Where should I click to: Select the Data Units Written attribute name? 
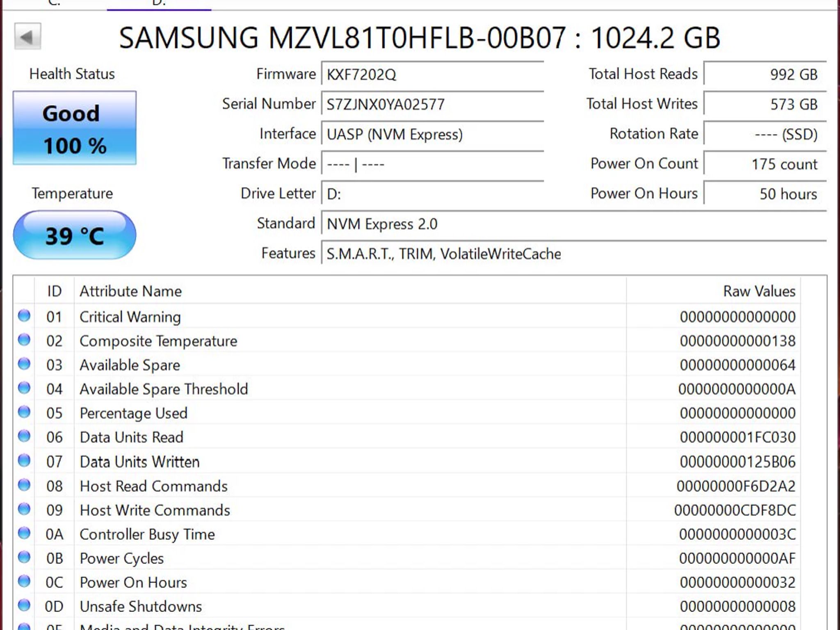pyautogui.click(x=139, y=461)
